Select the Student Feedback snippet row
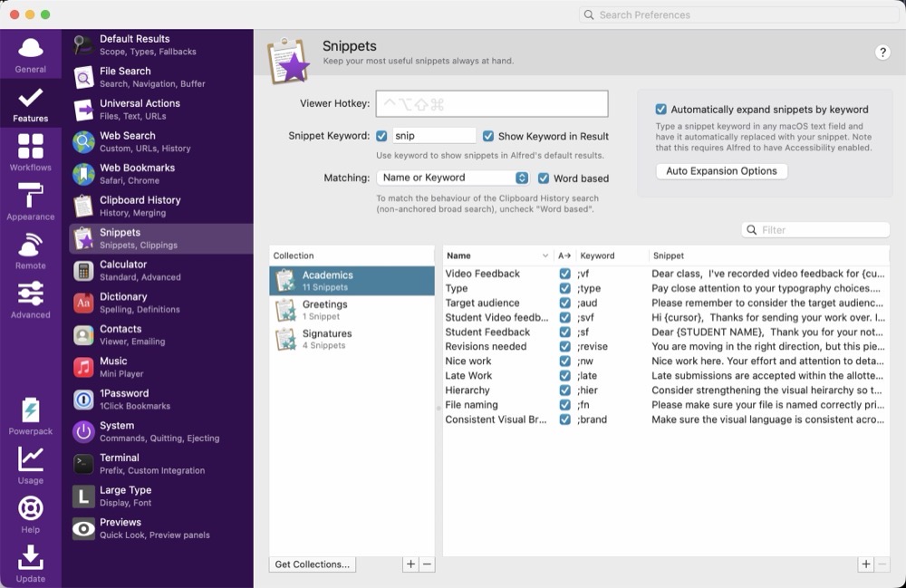Image resolution: width=906 pixels, height=588 pixels. click(x=666, y=333)
